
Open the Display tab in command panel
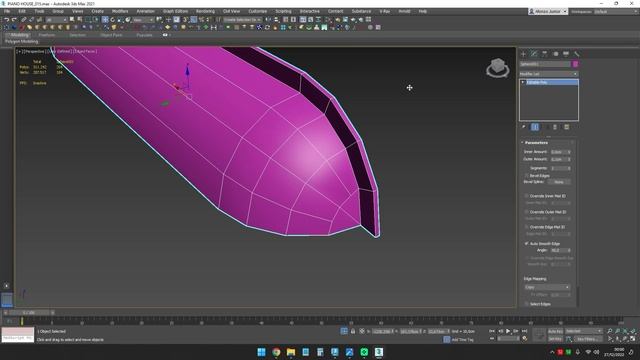[x=566, y=54]
